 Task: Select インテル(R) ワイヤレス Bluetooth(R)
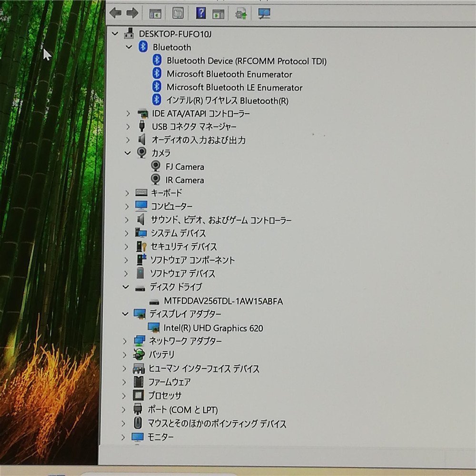(x=227, y=100)
